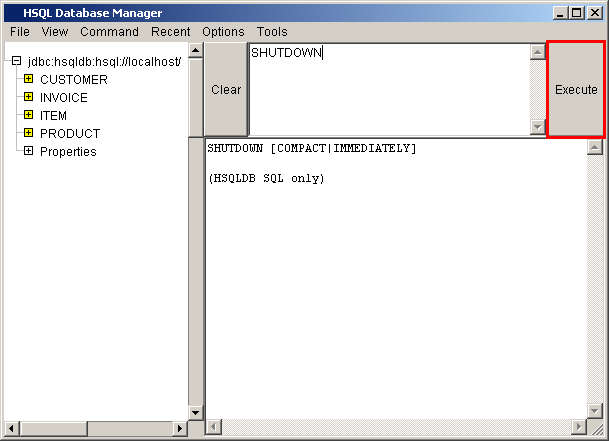
Task: Expand the PRODUCT table node
Action: coord(28,134)
